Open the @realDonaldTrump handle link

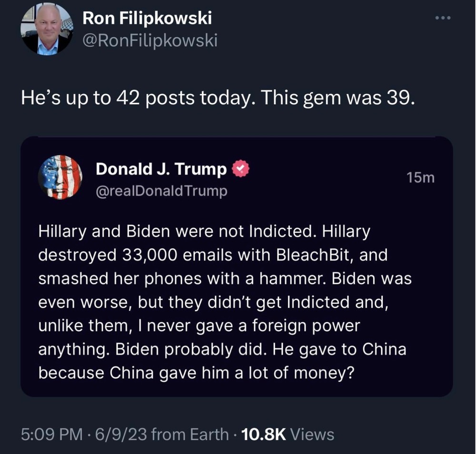point(161,191)
